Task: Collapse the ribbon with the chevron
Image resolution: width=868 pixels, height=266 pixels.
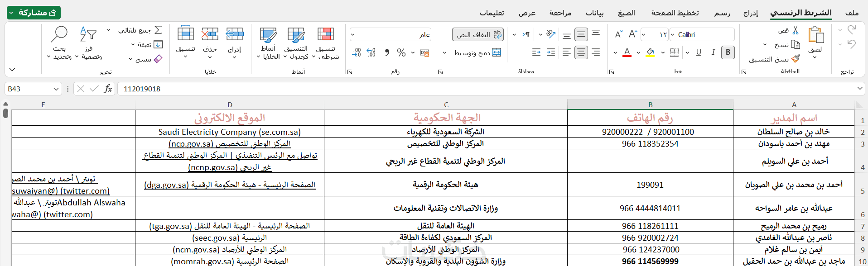Action: click(x=12, y=70)
